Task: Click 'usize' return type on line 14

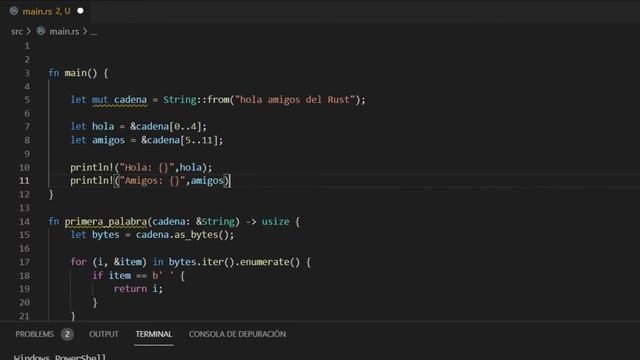Action: [x=276, y=222]
